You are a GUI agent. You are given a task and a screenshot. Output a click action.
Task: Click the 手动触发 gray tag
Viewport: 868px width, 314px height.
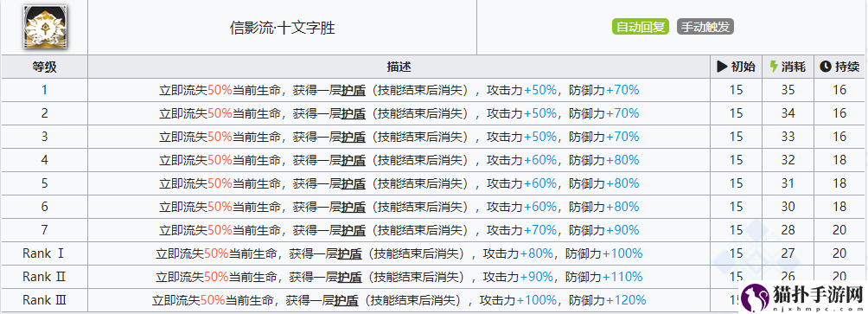click(705, 27)
